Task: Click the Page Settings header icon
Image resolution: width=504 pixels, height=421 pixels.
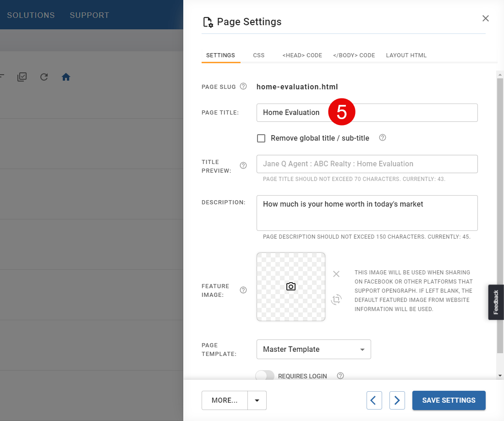Action: [208, 22]
